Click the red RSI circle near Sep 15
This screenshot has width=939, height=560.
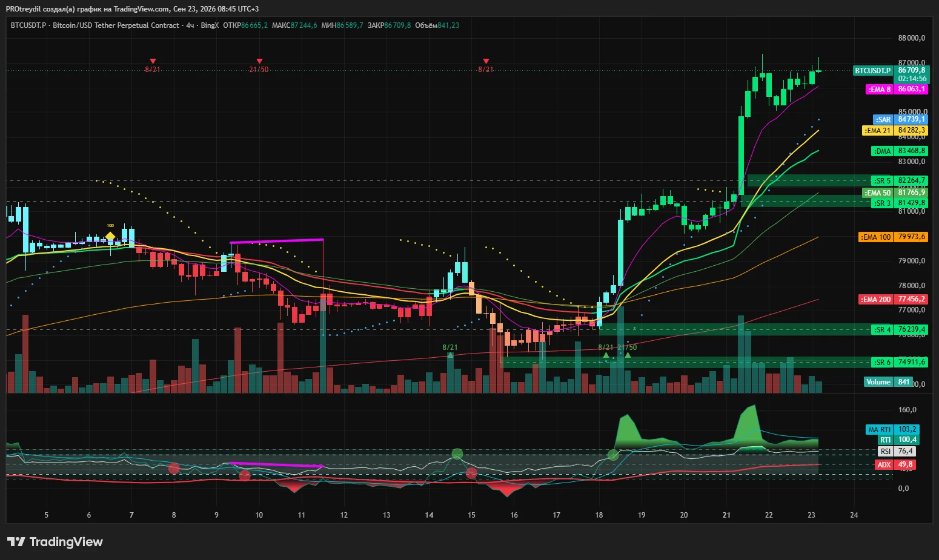(471, 473)
